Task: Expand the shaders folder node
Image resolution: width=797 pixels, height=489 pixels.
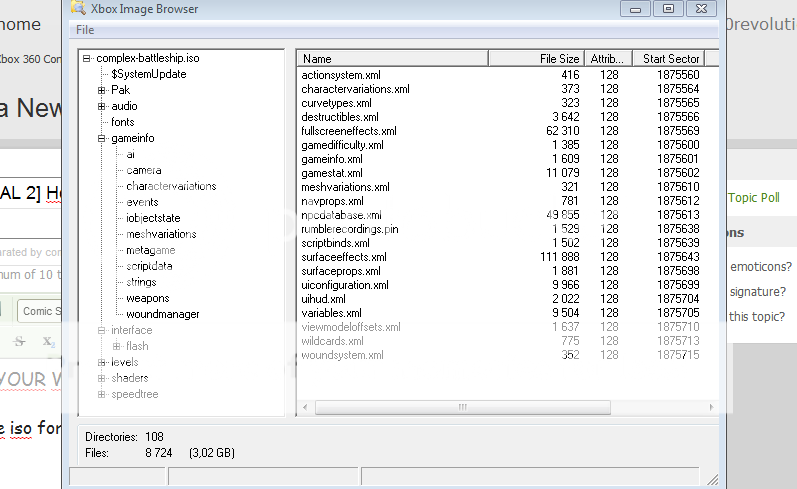Action: (x=101, y=378)
